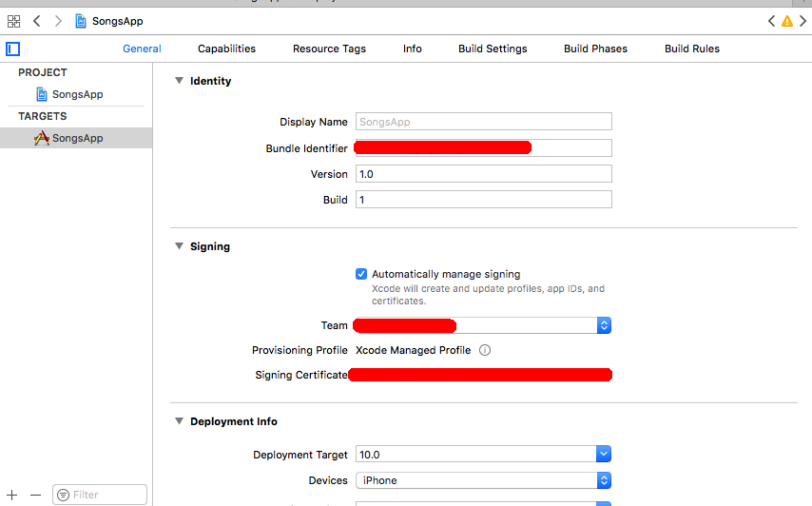This screenshot has height=506, width=812.
Task: Open the Capabilities tab
Action: pos(227,49)
